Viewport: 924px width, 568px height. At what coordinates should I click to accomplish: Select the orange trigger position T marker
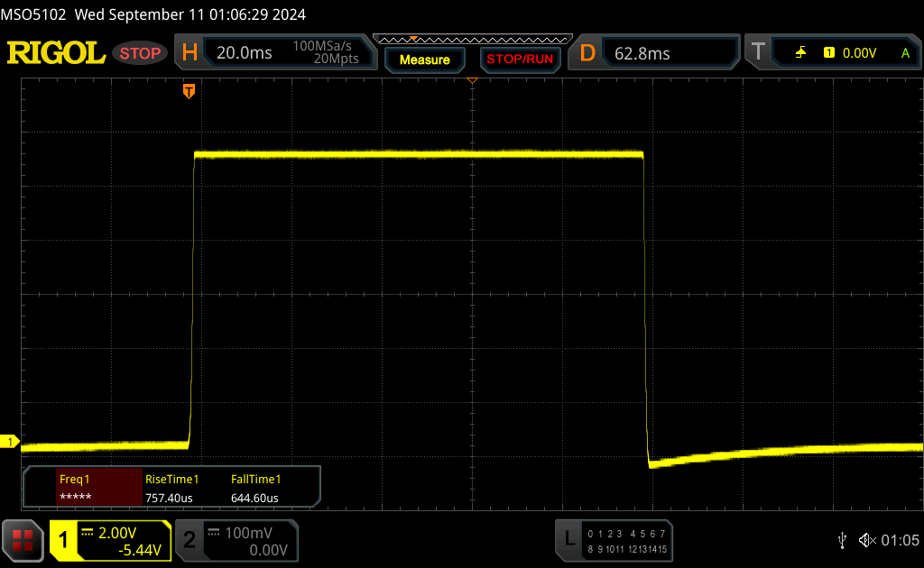[189, 90]
